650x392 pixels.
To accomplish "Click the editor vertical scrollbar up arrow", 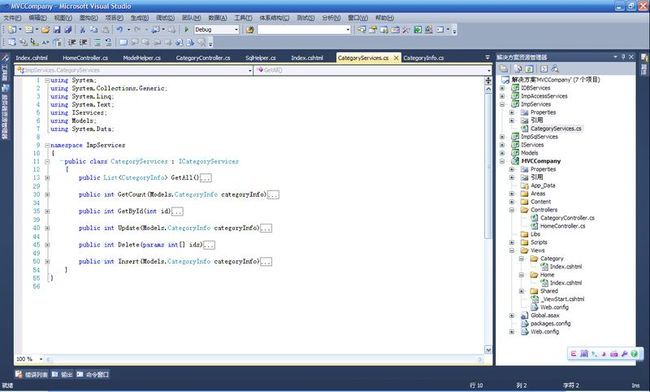I will (x=488, y=89).
